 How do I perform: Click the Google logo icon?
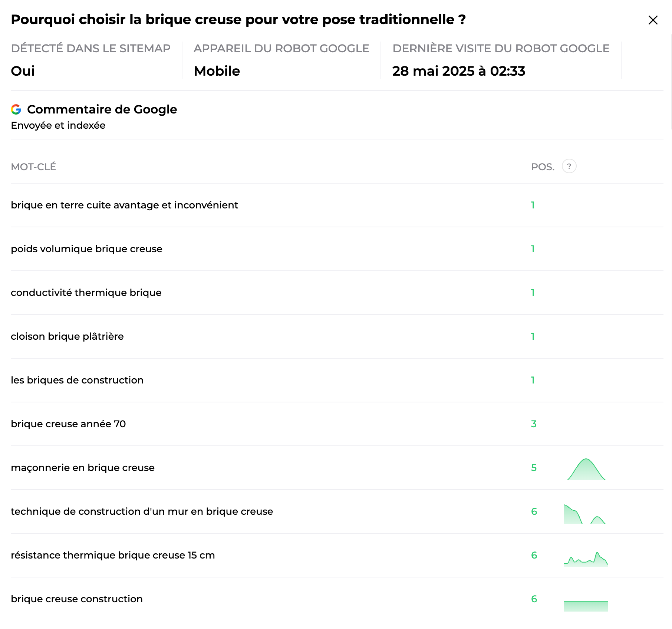pyautogui.click(x=16, y=109)
